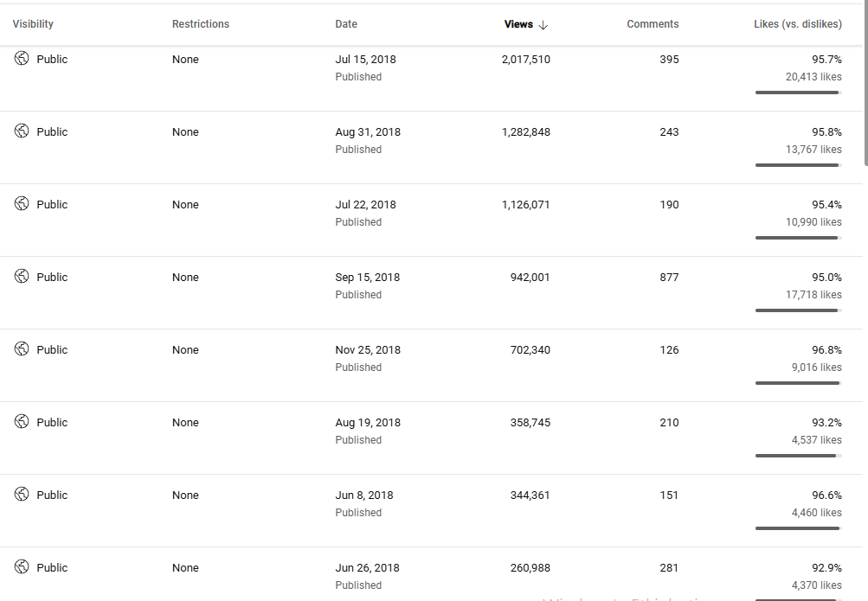This screenshot has width=868, height=601.
Task: Click the descending sort arrow beside Views
Action: (x=543, y=25)
